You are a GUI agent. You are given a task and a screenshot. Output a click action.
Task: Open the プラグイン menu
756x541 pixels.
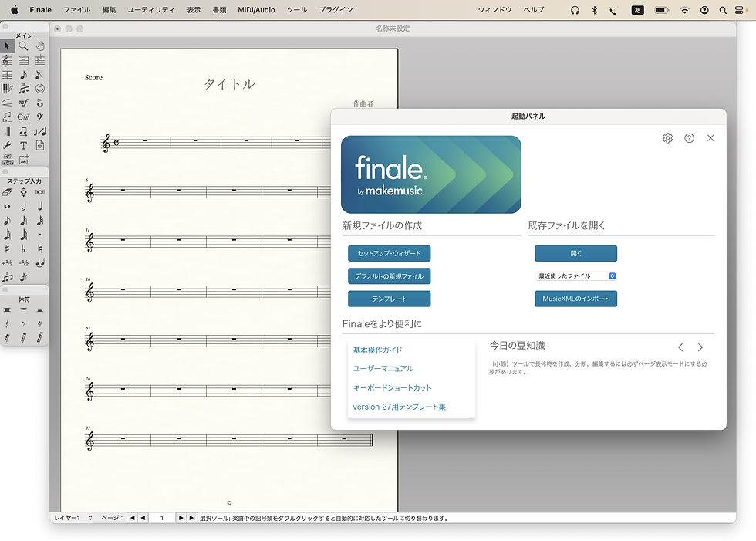point(336,9)
